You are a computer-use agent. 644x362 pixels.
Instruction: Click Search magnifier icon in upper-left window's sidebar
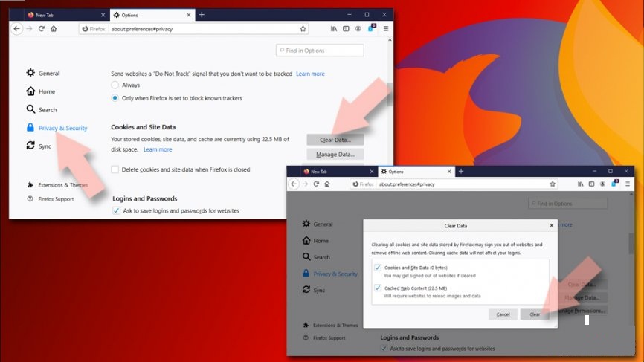tap(30, 109)
